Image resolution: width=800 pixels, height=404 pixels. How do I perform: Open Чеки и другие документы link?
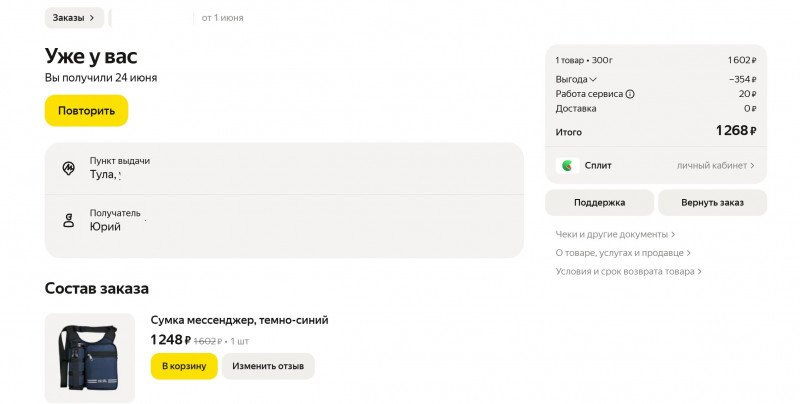point(615,234)
